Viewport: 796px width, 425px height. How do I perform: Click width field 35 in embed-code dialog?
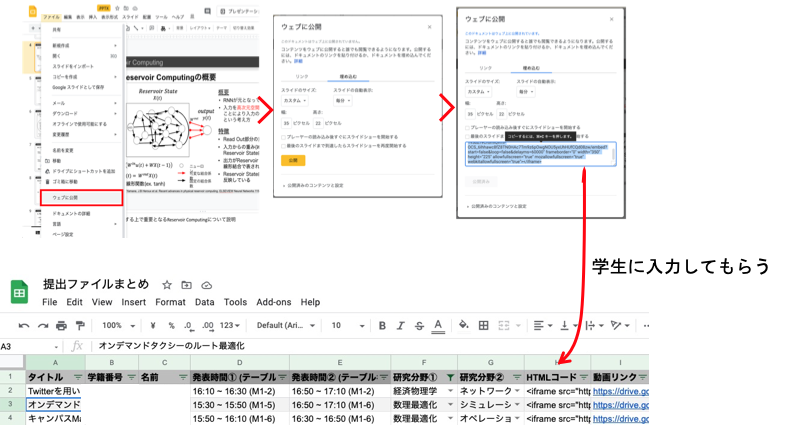[470, 114]
